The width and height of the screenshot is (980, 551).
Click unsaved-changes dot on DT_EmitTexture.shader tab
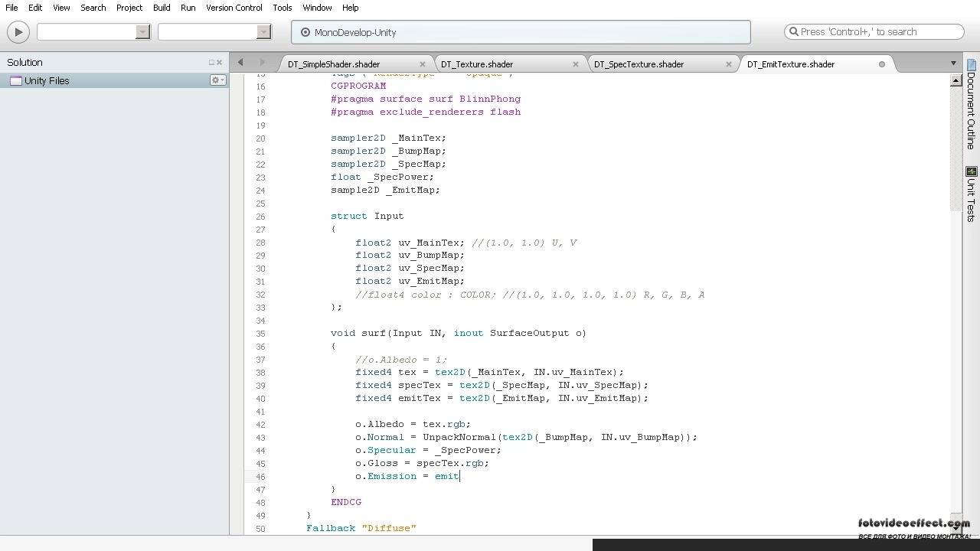point(882,64)
